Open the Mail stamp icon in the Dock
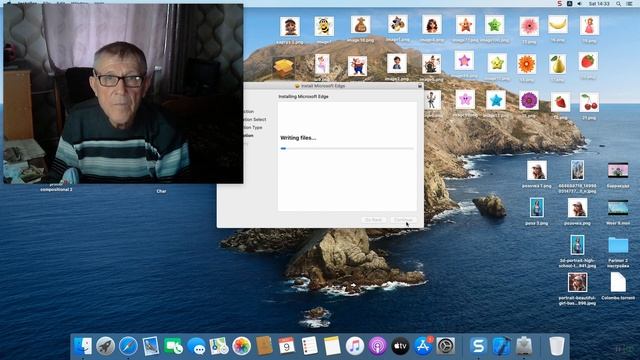Image resolution: width=640 pixels, height=360 pixels. [151, 346]
